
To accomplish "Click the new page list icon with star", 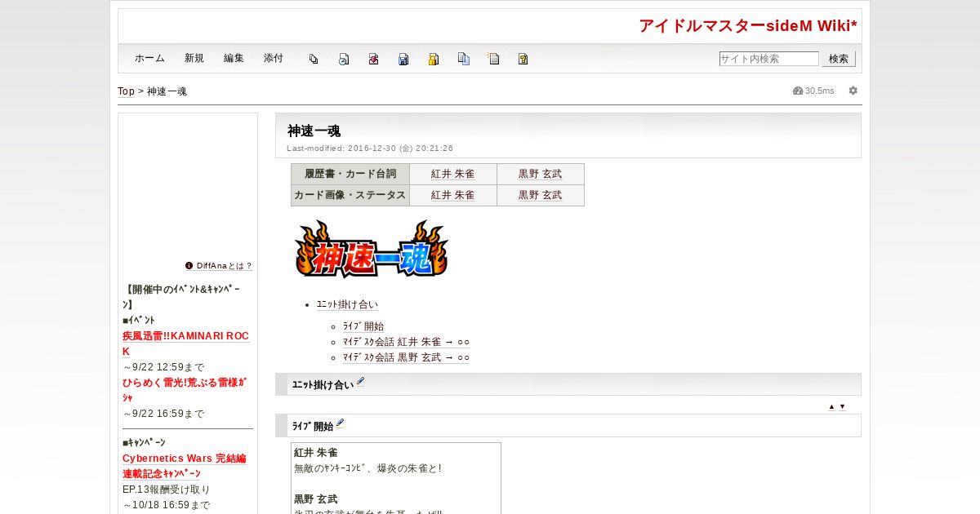I will (493, 59).
